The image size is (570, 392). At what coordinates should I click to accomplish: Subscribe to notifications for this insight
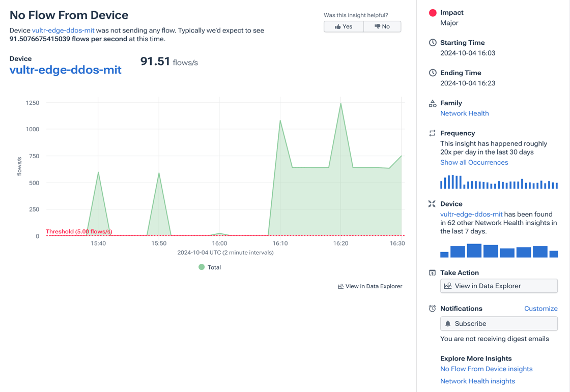click(x=499, y=324)
